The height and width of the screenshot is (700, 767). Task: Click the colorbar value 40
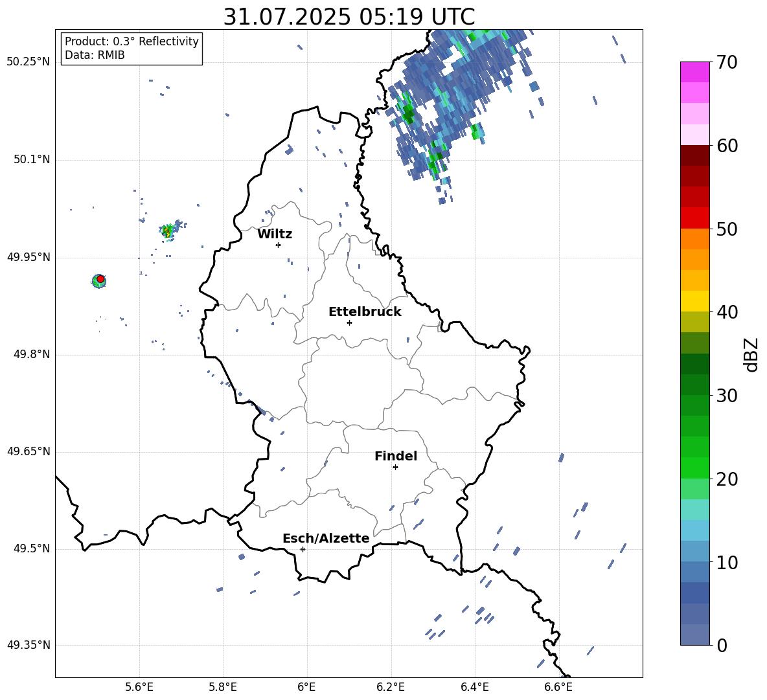727,312
